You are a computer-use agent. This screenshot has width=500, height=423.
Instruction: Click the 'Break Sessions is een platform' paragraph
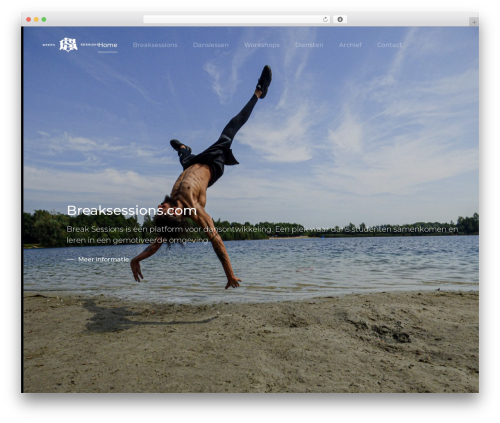coord(262,235)
